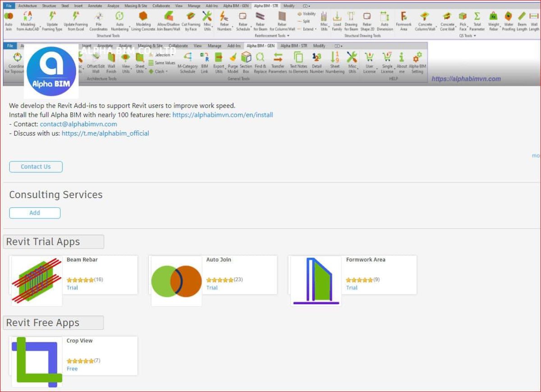Select the Auto Join tool

pyautogui.click(x=8, y=23)
